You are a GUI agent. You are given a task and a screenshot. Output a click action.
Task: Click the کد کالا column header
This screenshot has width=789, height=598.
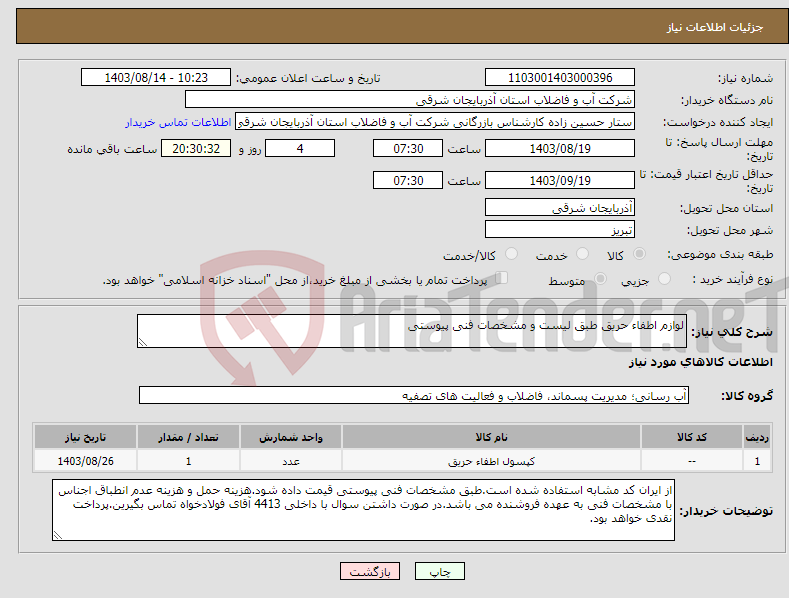point(692,437)
